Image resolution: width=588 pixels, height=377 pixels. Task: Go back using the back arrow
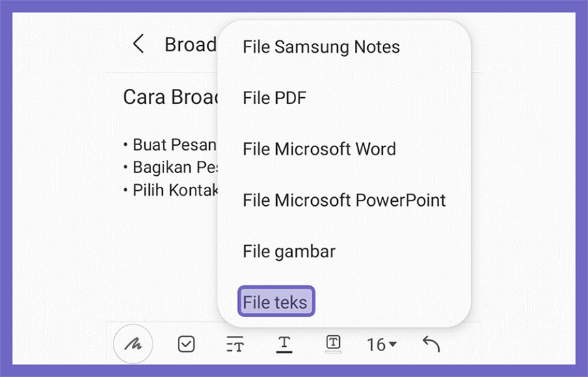(138, 44)
